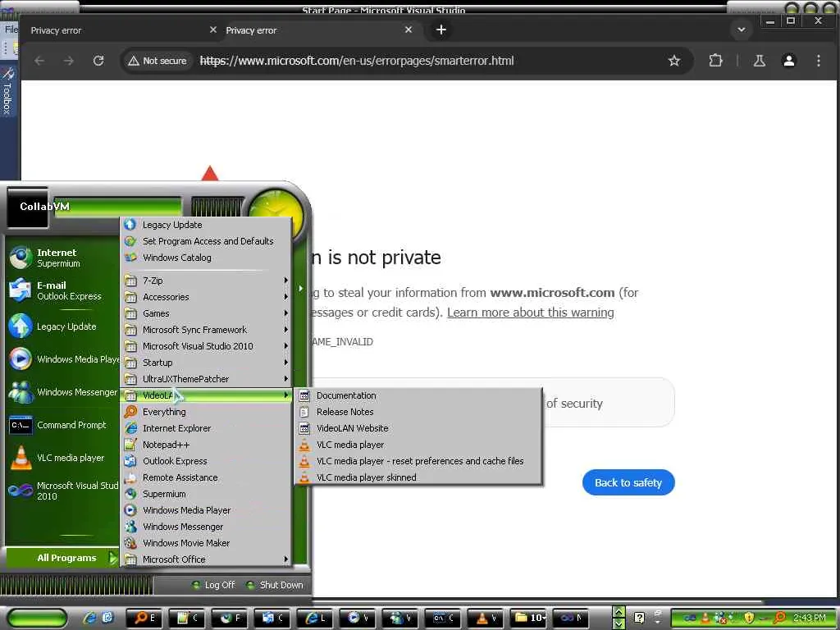Expand the Startup program folder

pos(206,363)
